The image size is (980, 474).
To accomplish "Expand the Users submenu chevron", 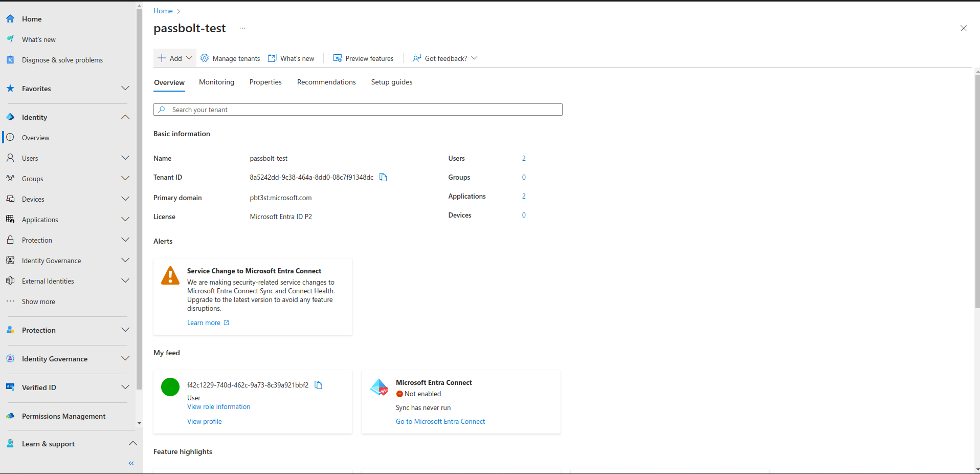I will point(125,158).
